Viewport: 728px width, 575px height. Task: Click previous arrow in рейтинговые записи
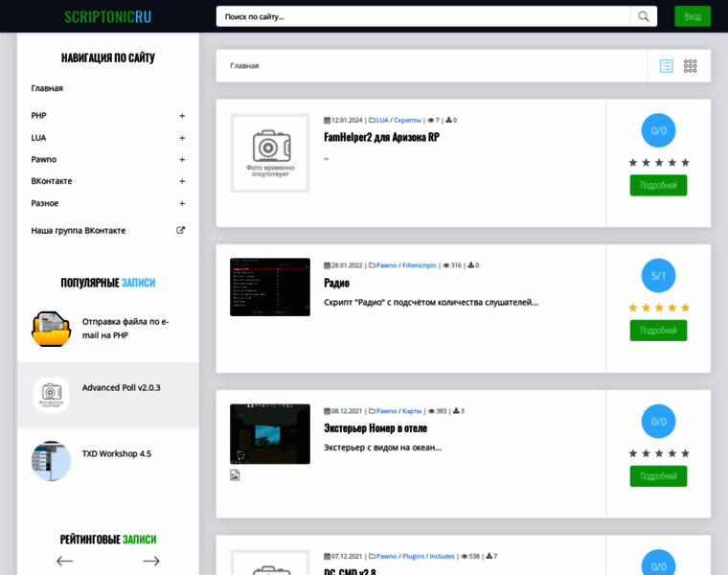pos(64,561)
